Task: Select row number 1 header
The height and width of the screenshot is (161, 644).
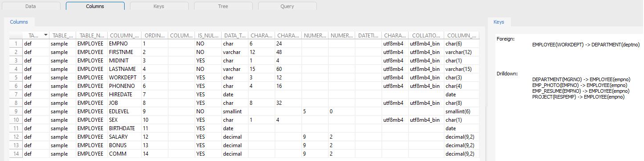Action: pos(16,44)
